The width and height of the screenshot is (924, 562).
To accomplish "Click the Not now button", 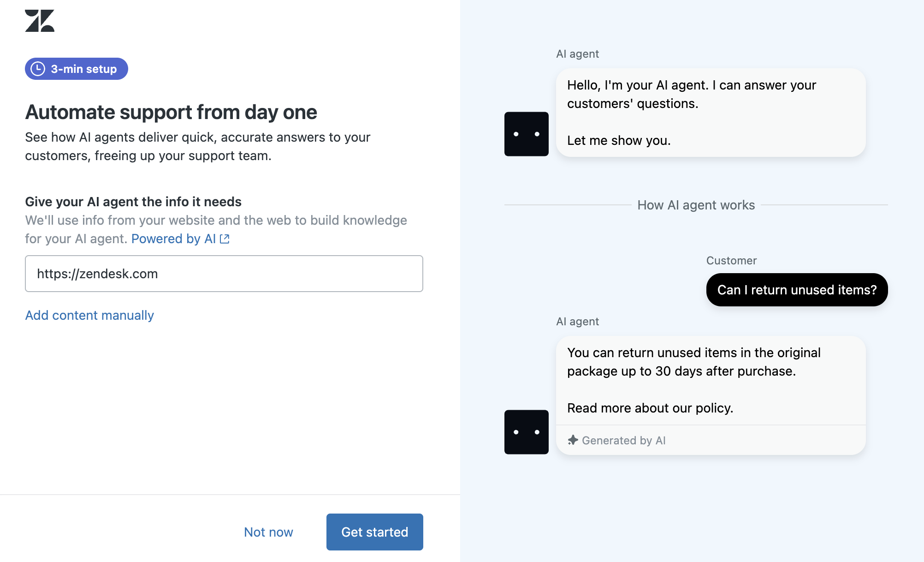I will click(x=268, y=532).
